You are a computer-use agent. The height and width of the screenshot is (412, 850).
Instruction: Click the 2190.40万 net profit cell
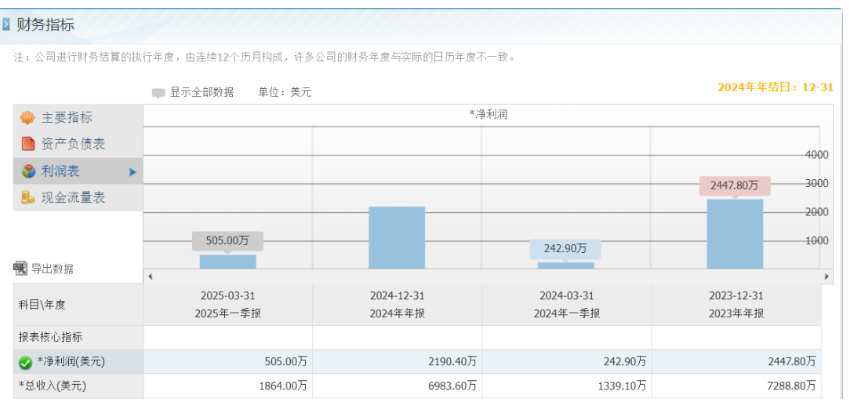point(397,362)
